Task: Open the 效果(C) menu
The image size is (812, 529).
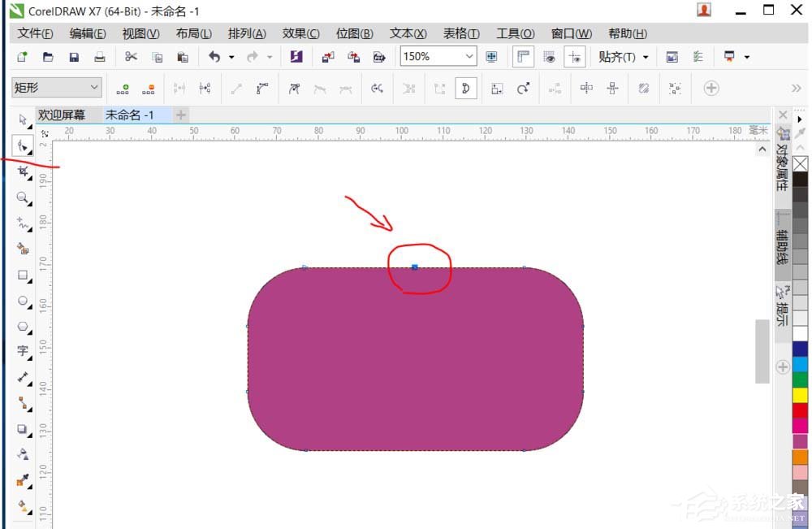Action: 300,33
